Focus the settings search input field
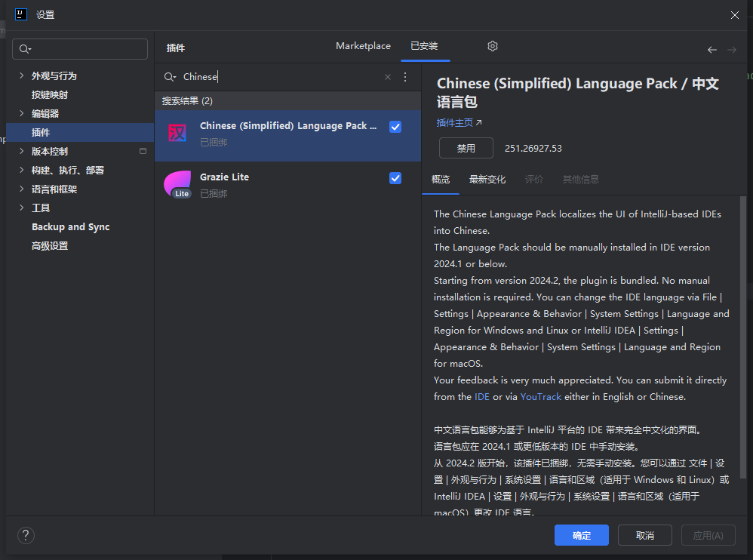 [80, 49]
